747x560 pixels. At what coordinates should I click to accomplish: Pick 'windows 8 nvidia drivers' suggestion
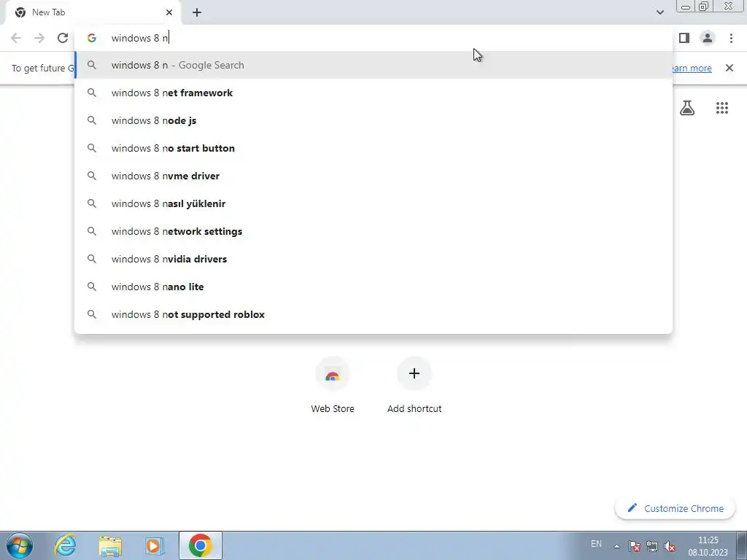[x=373, y=259]
